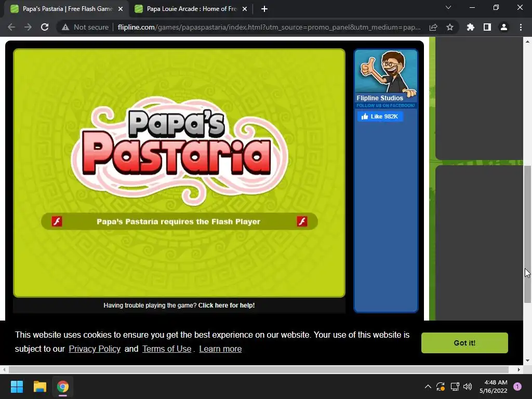Click the Flipline Studios Facebook avatar
Image resolution: width=532 pixels, height=399 pixels.
(x=386, y=72)
